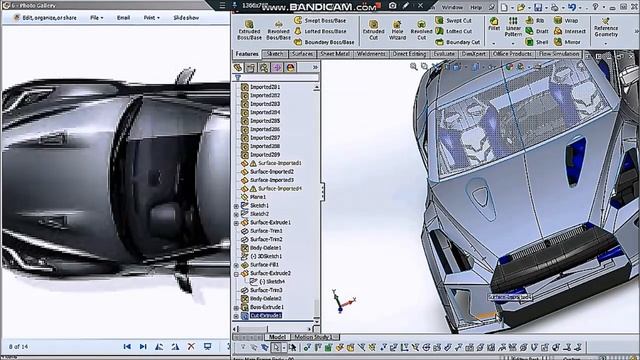Click the Bandicam screenshot camera icon
This screenshot has height=360, width=640.
point(392,6)
